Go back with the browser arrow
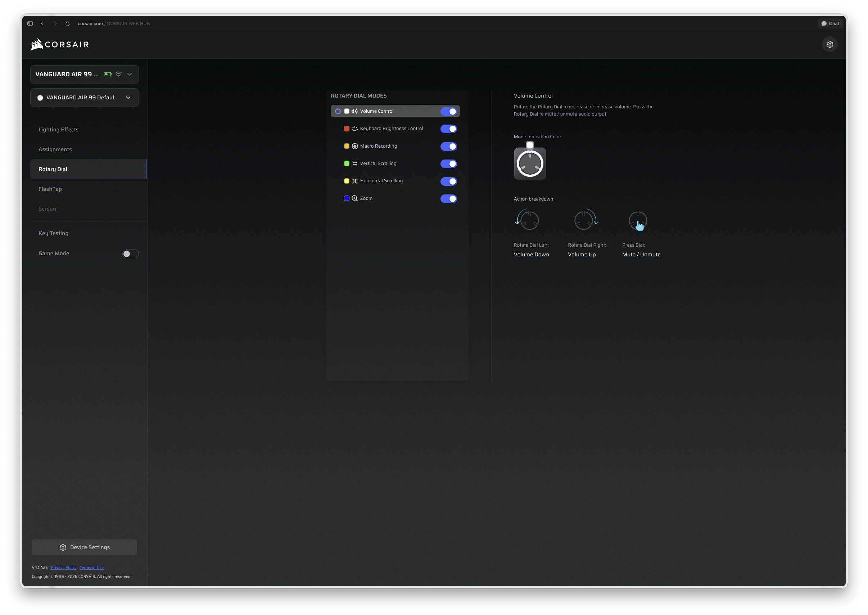Image resolution: width=868 pixels, height=615 pixels. tap(42, 23)
